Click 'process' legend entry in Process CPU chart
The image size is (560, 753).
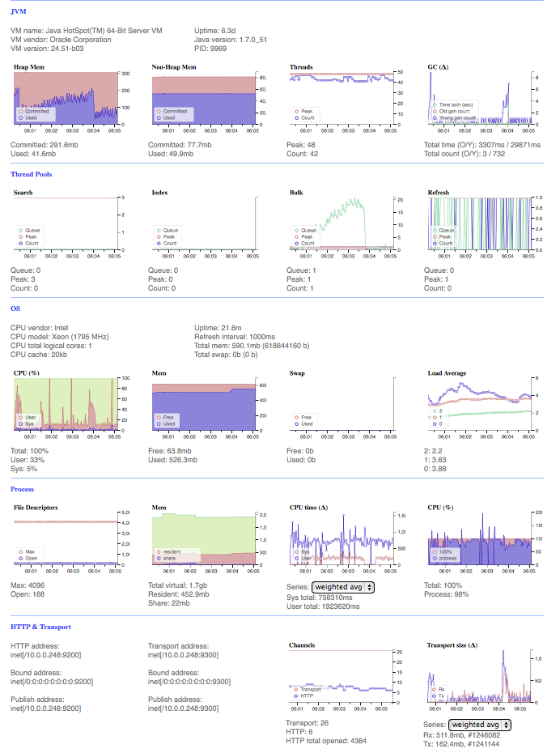pos(445,558)
